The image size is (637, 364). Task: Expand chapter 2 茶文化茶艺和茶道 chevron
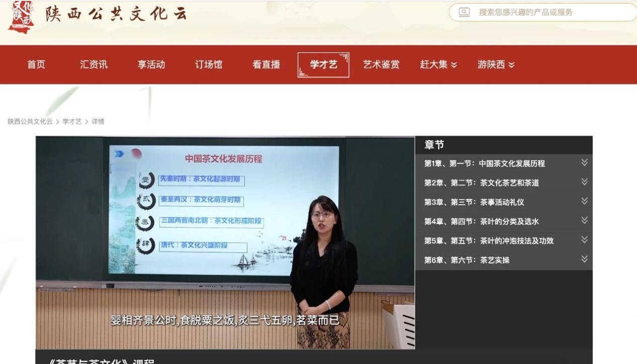point(584,182)
